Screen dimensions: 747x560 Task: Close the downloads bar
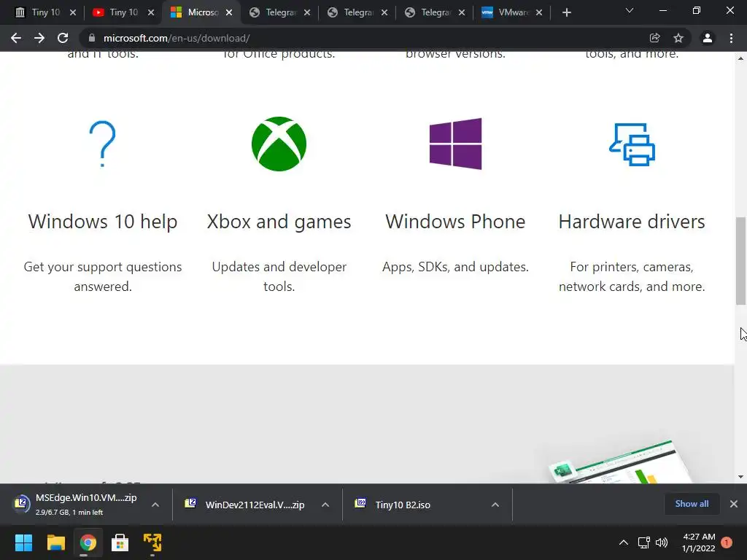point(734,504)
